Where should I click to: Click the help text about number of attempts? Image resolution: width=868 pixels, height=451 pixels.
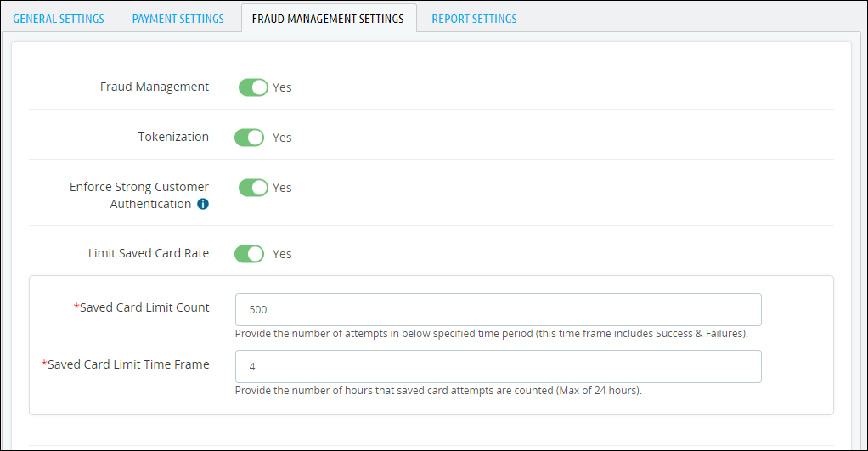(x=491, y=334)
